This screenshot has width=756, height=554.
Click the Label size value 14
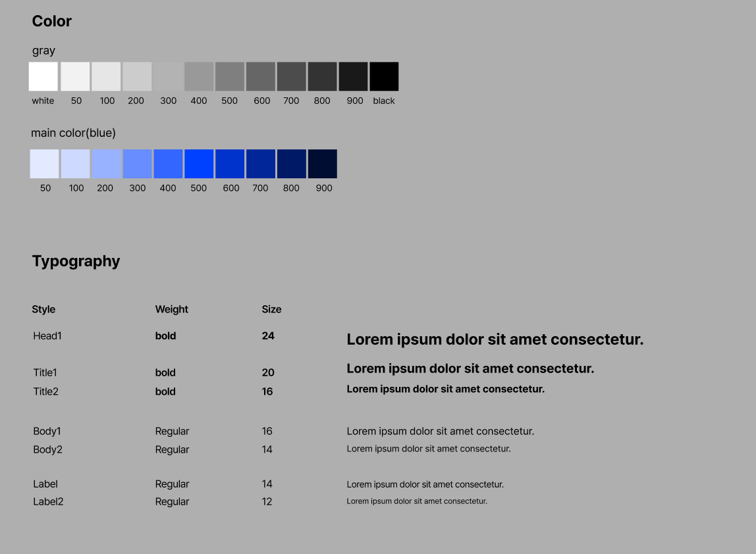267,484
